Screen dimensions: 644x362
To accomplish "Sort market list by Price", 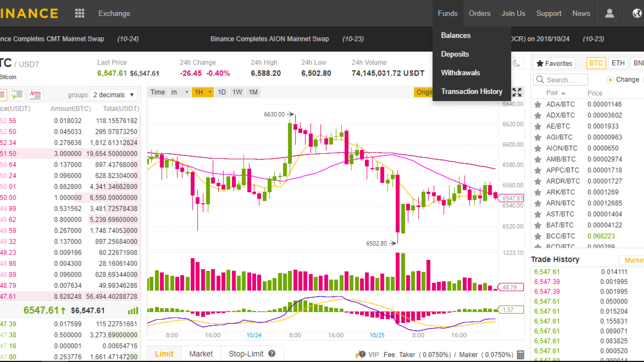I will (x=594, y=93).
